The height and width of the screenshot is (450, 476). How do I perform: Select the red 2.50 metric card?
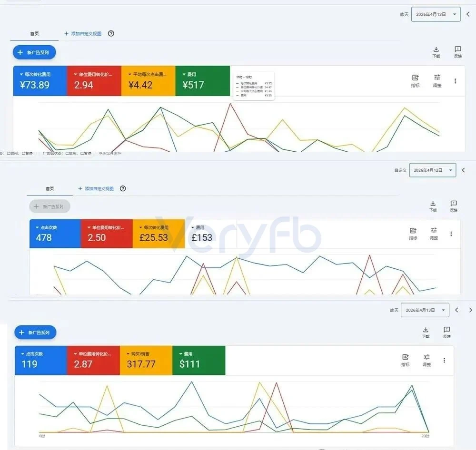[107, 234]
